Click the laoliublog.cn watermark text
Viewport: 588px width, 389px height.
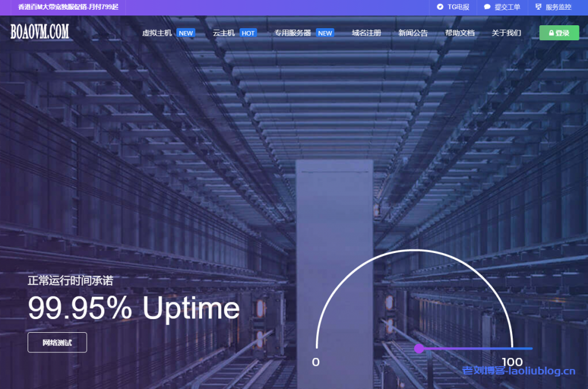(x=519, y=371)
